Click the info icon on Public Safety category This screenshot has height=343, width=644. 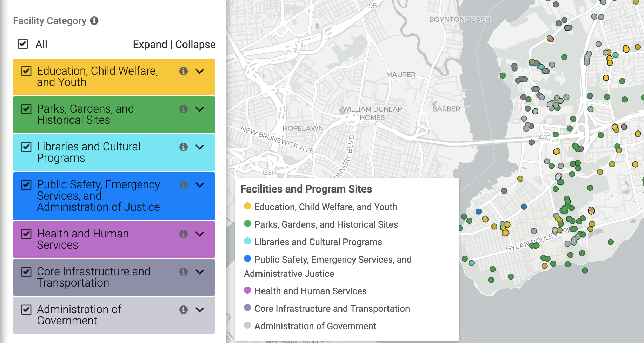point(183,185)
